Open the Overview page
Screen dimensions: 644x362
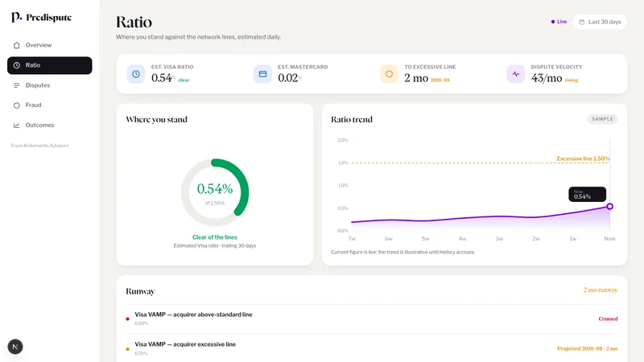pos(49,45)
